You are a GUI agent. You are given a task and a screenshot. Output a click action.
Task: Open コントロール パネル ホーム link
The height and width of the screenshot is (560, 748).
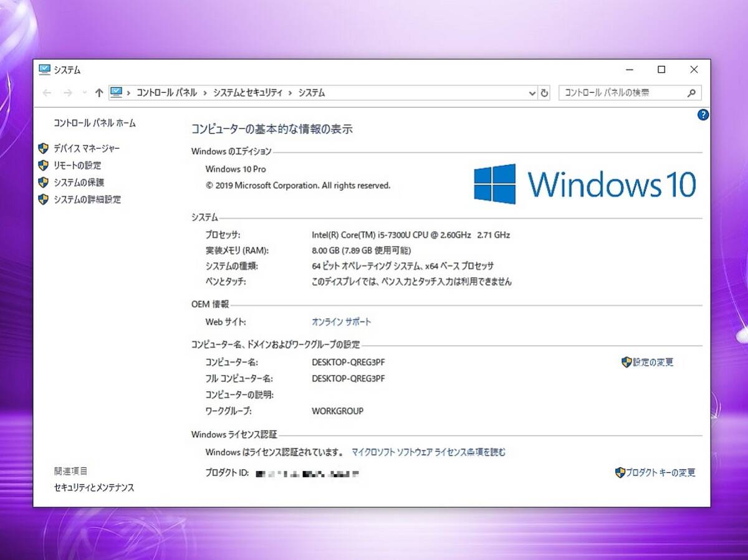pos(95,123)
